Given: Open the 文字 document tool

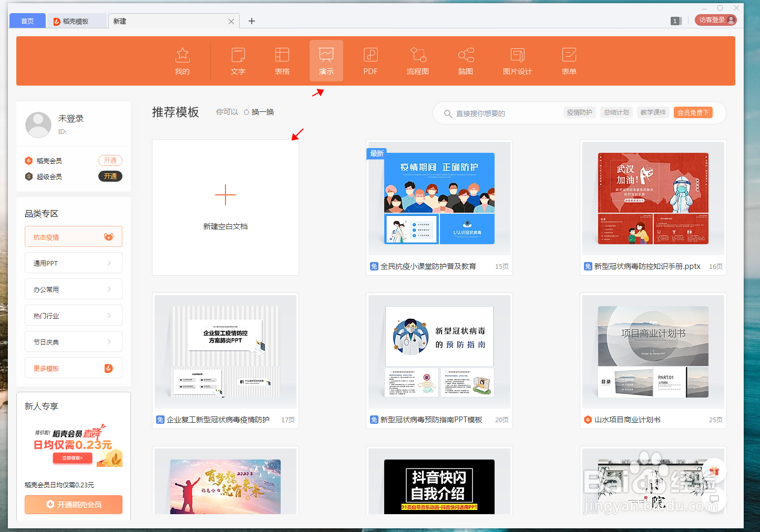Looking at the screenshot, I should coord(238,59).
